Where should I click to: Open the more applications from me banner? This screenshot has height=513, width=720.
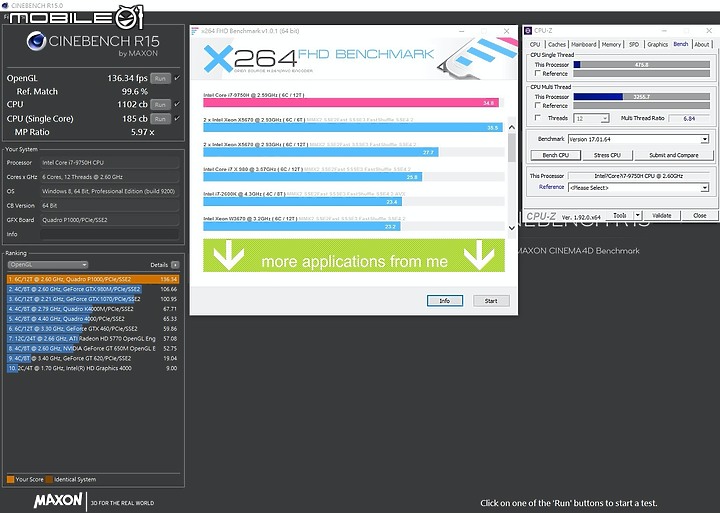coord(354,255)
